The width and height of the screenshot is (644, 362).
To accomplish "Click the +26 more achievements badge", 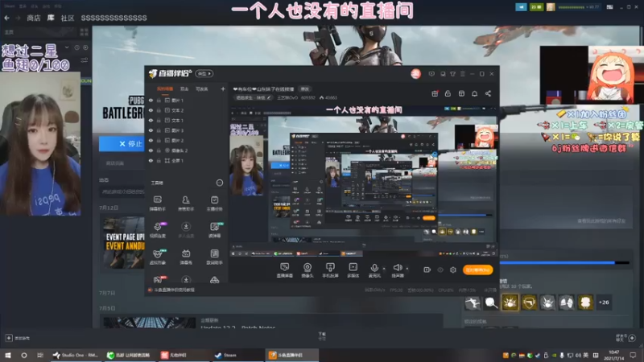I will (x=604, y=302).
